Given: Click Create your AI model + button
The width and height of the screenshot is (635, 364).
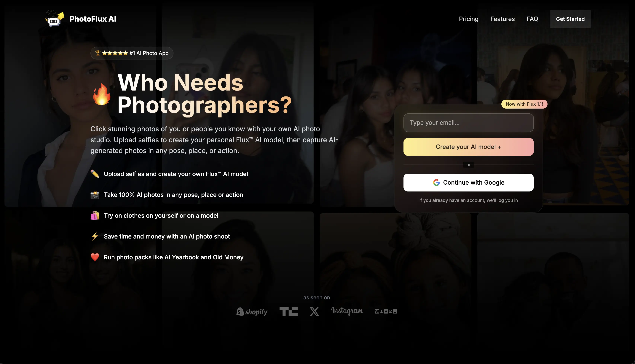Looking at the screenshot, I should (x=468, y=147).
